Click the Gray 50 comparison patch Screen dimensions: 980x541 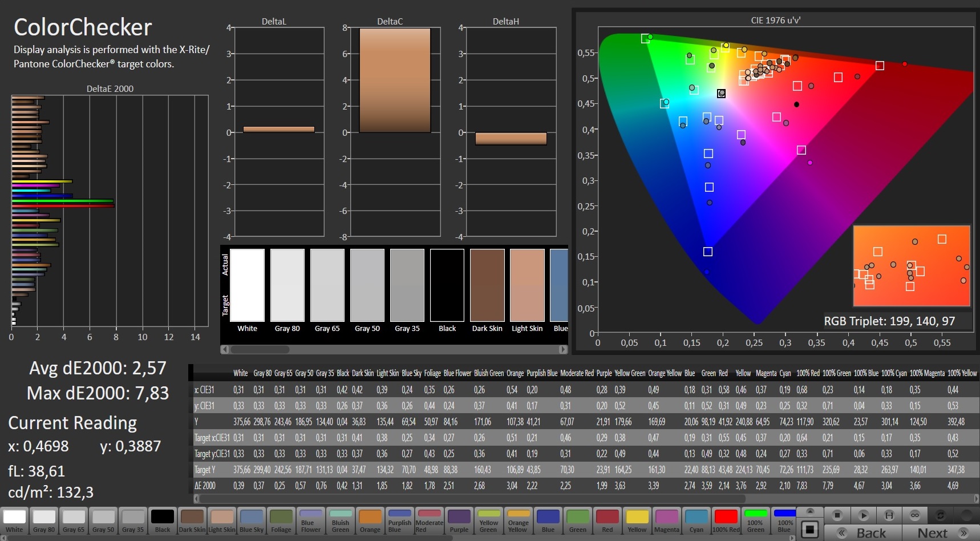367,285
